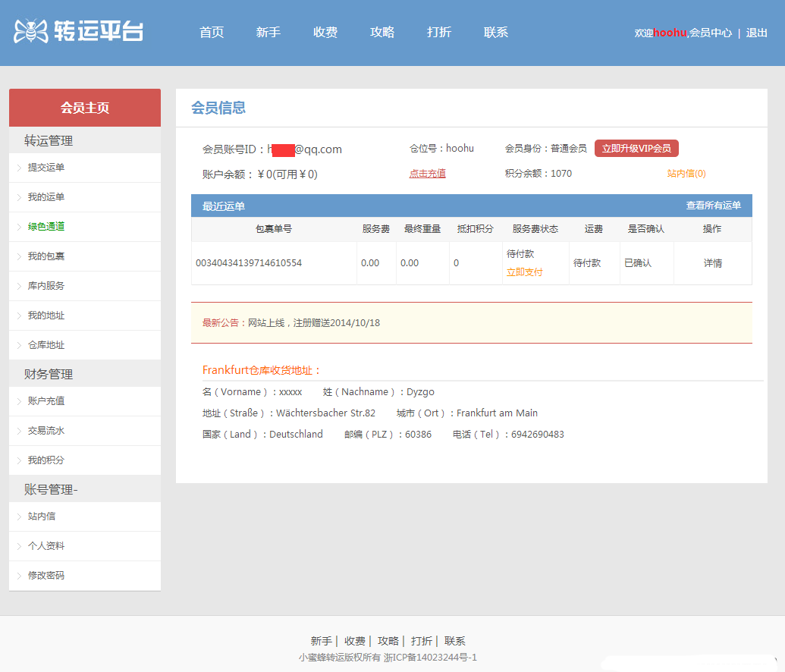Click the footer 打折 link
This screenshot has width=785, height=672.
point(422,641)
